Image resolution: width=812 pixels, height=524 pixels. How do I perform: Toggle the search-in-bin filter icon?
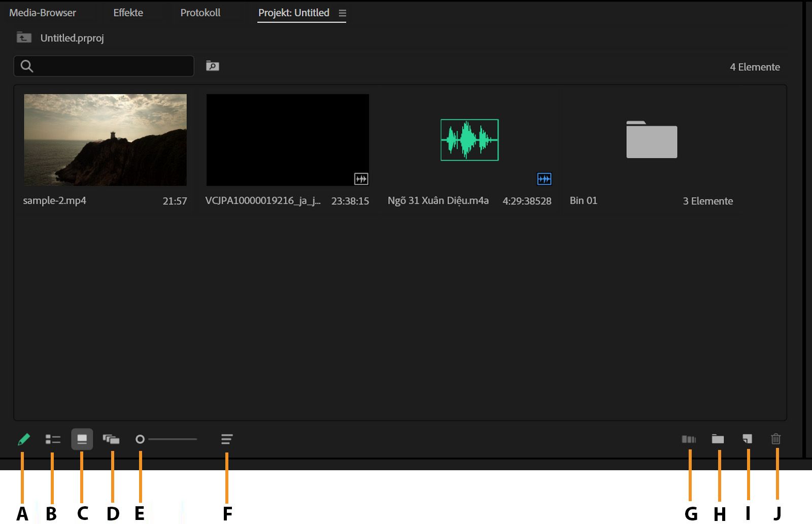(213, 65)
